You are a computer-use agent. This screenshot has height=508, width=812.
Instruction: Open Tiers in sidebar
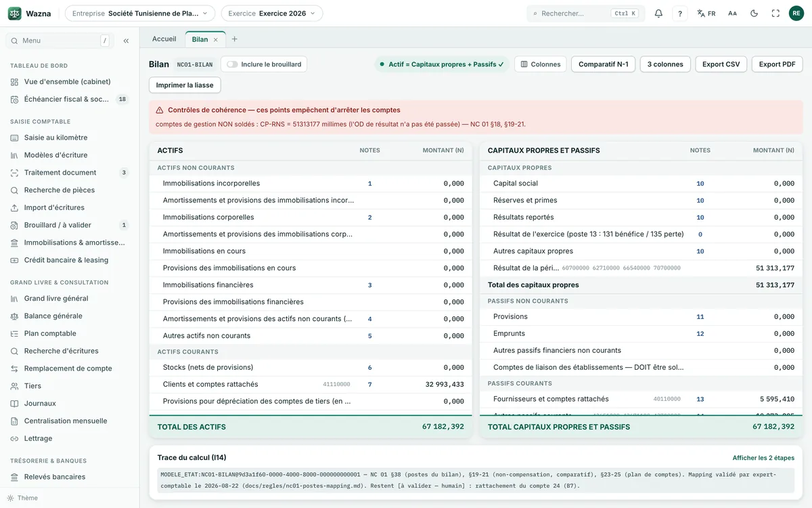click(x=70, y=386)
